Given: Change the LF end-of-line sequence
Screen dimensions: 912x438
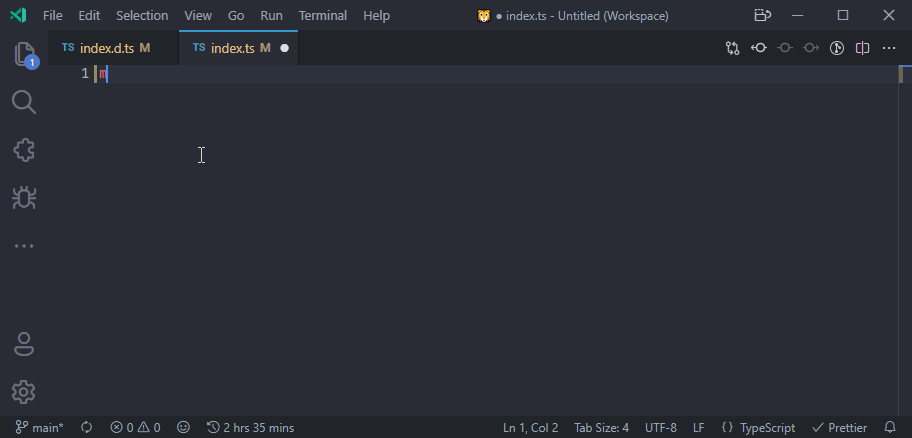Looking at the screenshot, I should tap(699, 428).
